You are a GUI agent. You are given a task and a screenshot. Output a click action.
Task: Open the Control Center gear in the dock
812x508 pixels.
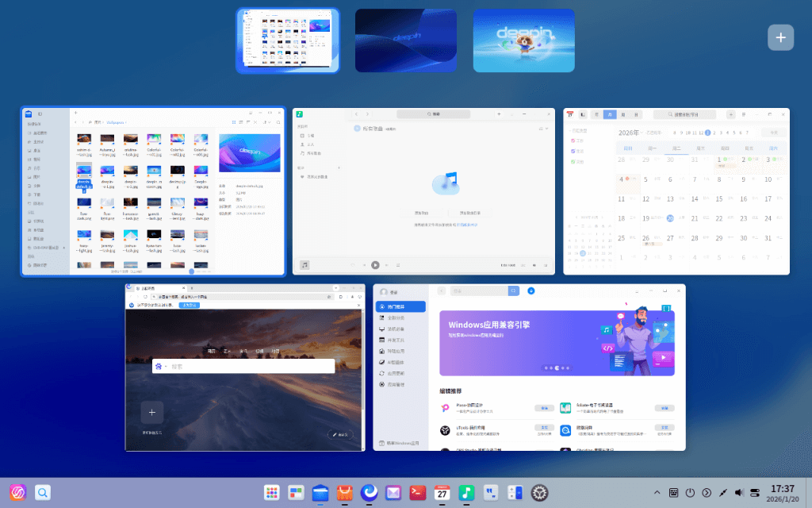point(539,492)
